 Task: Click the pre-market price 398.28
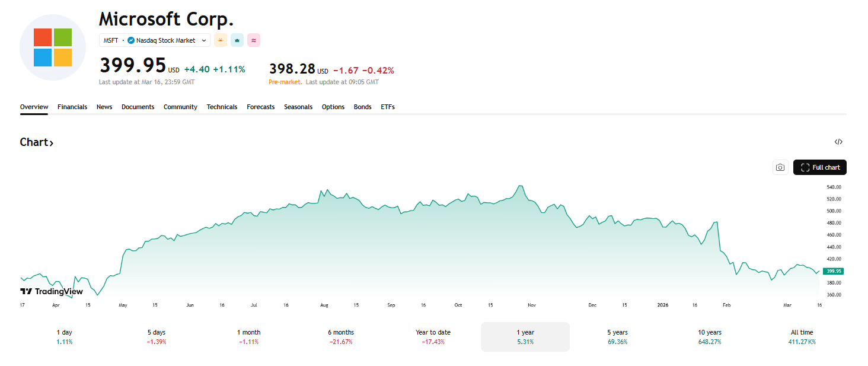click(292, 69)
